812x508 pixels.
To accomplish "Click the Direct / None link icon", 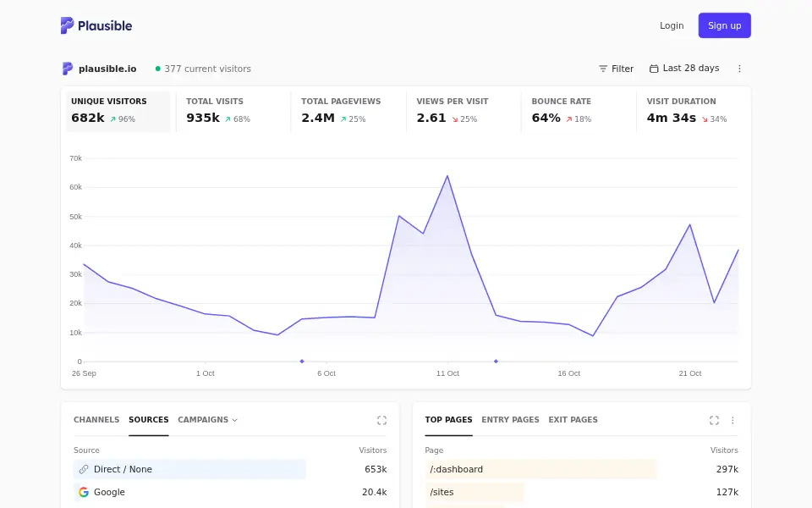I will click(x=84, y=469).
